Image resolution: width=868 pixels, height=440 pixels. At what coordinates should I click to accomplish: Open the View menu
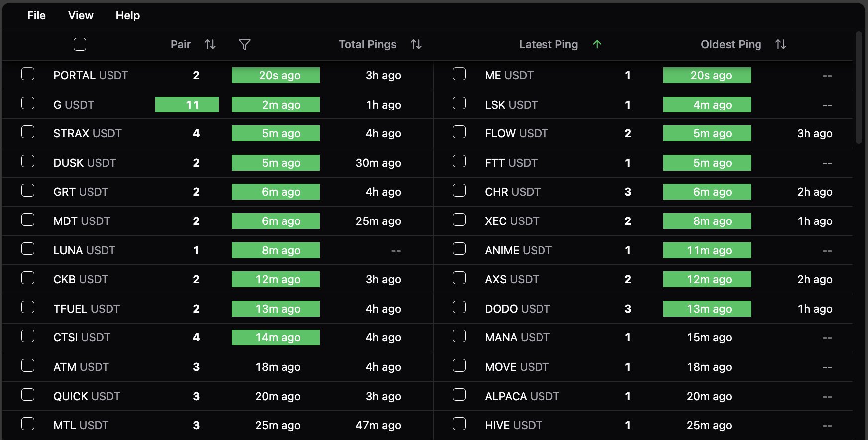pos(81,16)
